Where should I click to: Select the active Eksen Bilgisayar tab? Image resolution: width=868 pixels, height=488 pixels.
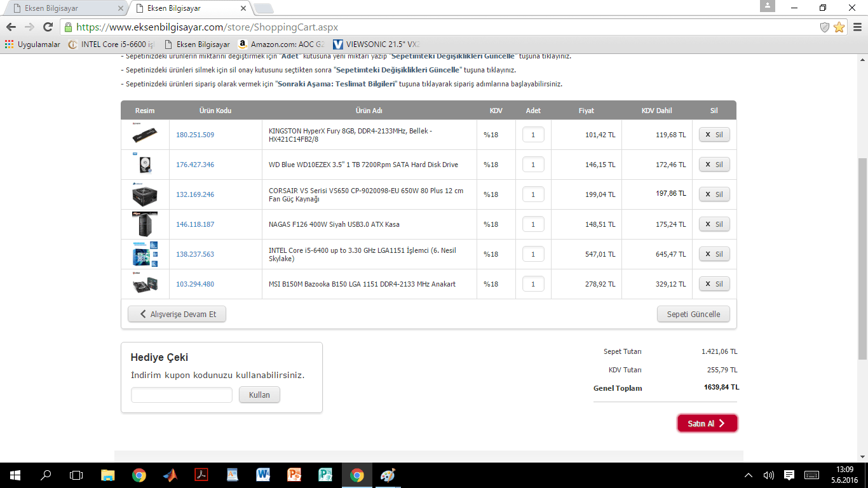click(188, 8)
